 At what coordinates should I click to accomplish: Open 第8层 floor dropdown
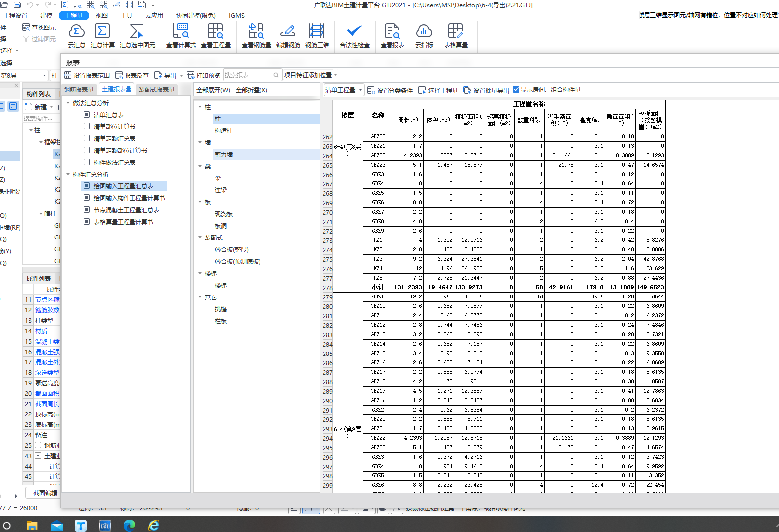23,75
